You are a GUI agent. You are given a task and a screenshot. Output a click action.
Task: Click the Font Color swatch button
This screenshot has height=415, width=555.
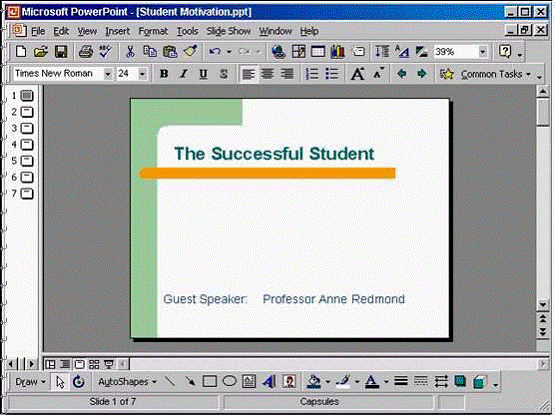point(372,381)
